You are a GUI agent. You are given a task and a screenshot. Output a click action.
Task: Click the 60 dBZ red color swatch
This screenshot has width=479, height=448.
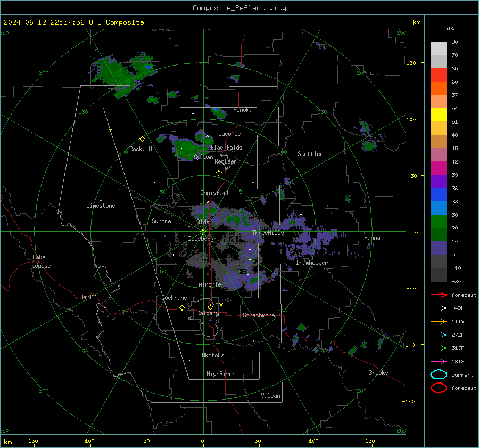439,75
